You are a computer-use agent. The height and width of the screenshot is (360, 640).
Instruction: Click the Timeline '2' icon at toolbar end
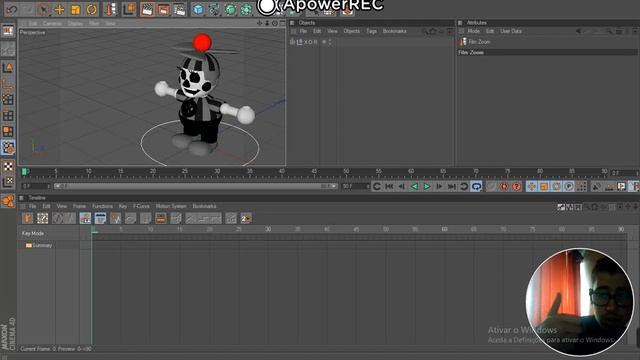tap(246, 218)
